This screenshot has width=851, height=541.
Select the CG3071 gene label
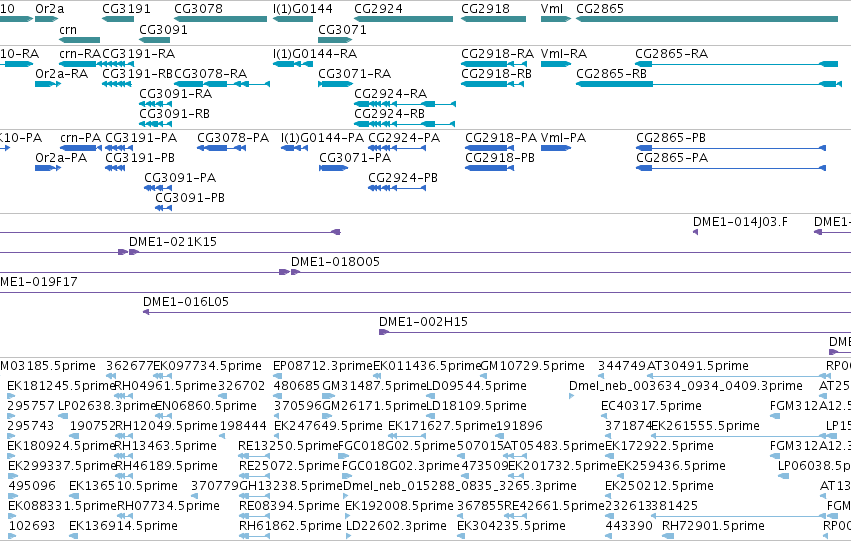342,29
